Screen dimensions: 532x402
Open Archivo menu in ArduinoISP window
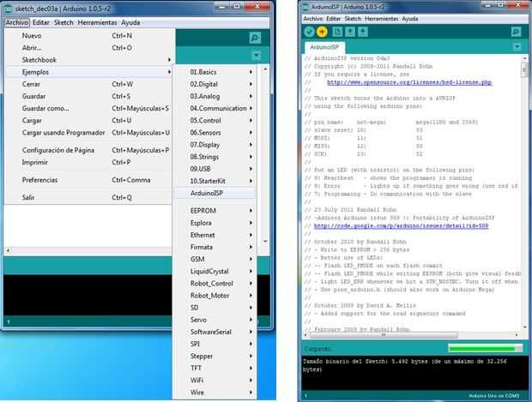click(313, 19)
